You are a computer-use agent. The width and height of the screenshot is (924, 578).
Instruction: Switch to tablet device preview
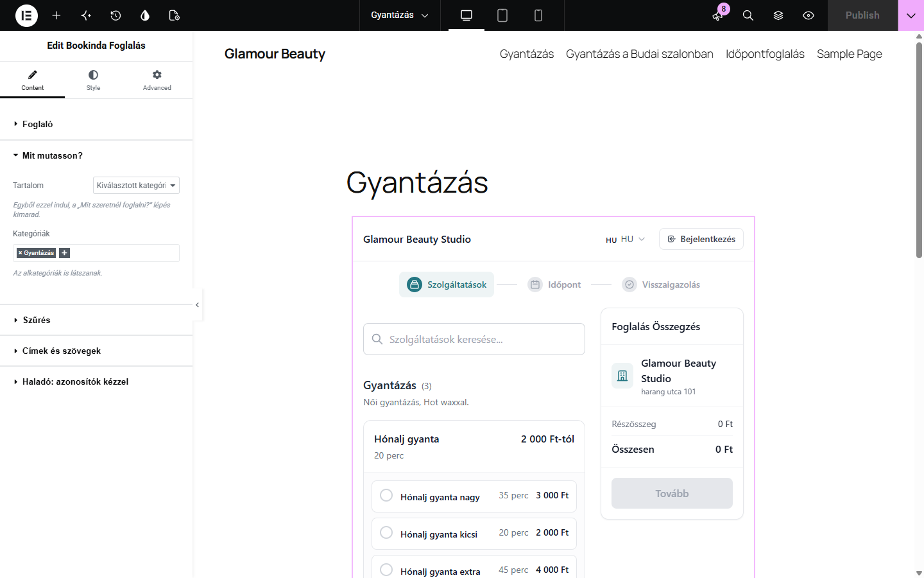502,15
